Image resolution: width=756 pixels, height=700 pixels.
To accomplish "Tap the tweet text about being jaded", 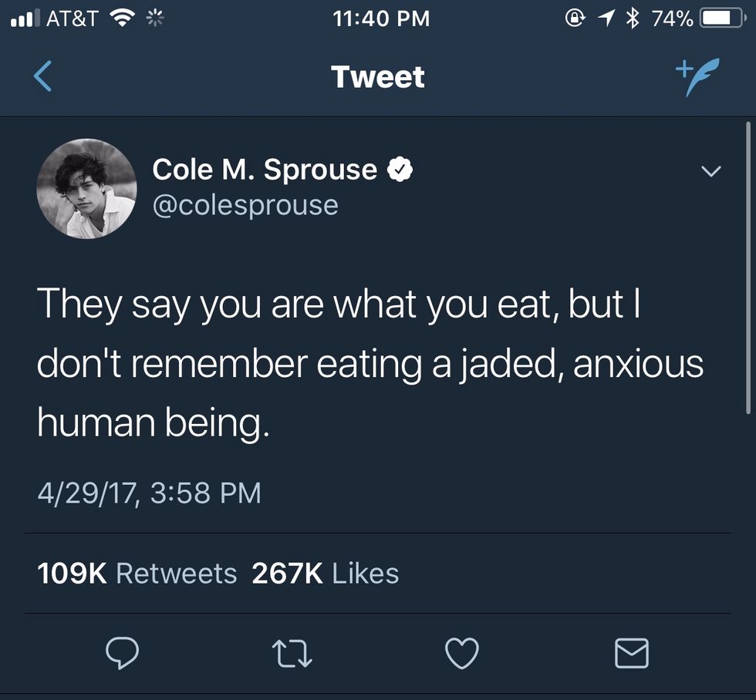I will point(370,362).
